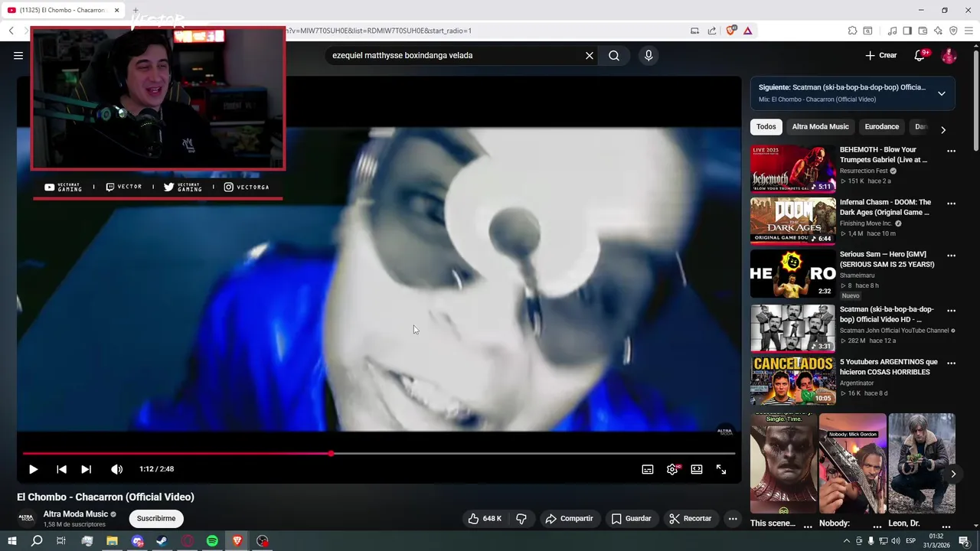The image size is (980, 551).
Task: Start voice search with the microphone
Action: point(648,55)
